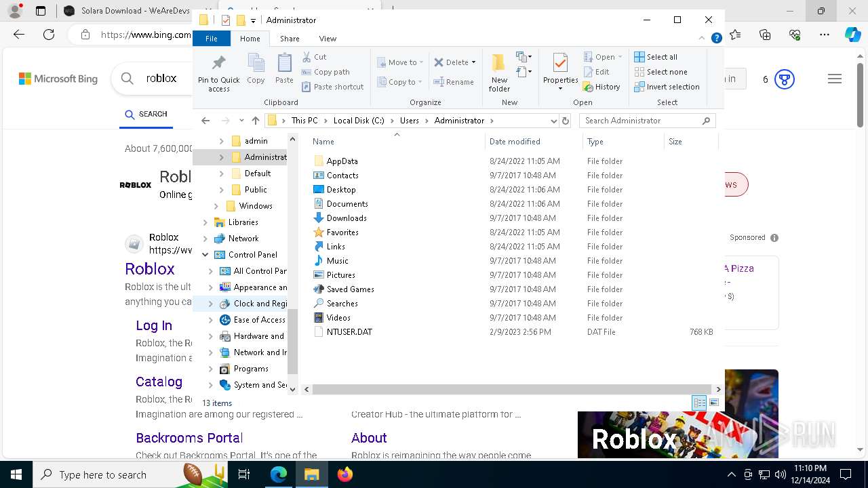Open the About link on Bing
The height and width of the screenshot is (488, 868).
click(x=369, y=438)
